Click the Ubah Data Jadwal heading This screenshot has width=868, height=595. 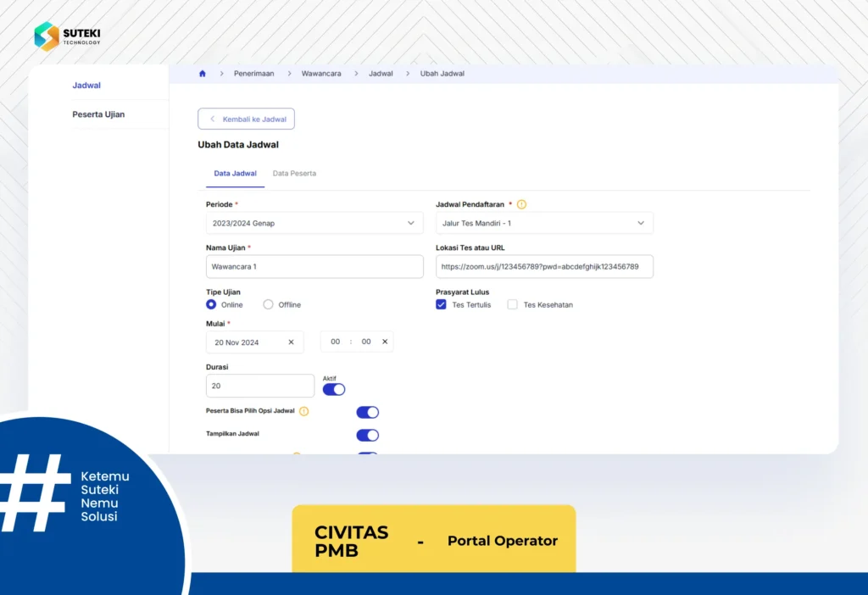(x=238, y=144)
